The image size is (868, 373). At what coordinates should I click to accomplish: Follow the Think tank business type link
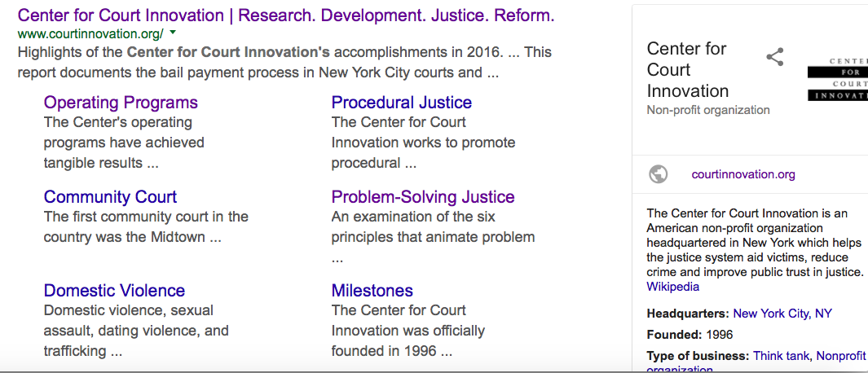[782, 356]
